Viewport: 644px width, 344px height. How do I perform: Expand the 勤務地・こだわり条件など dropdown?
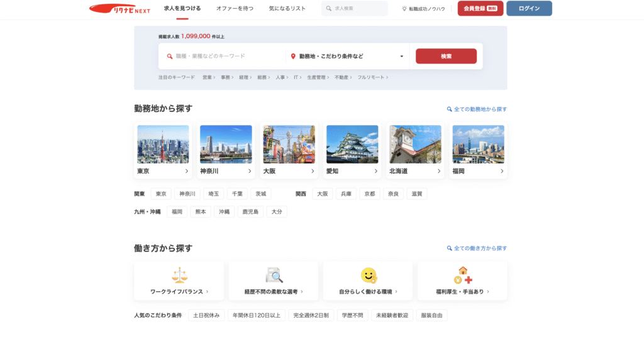point(401,56)
